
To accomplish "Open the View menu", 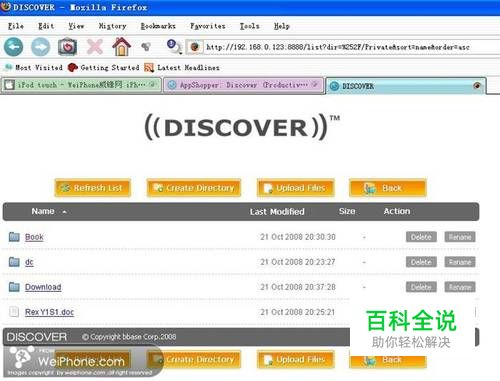I will [x=76, y=26].
